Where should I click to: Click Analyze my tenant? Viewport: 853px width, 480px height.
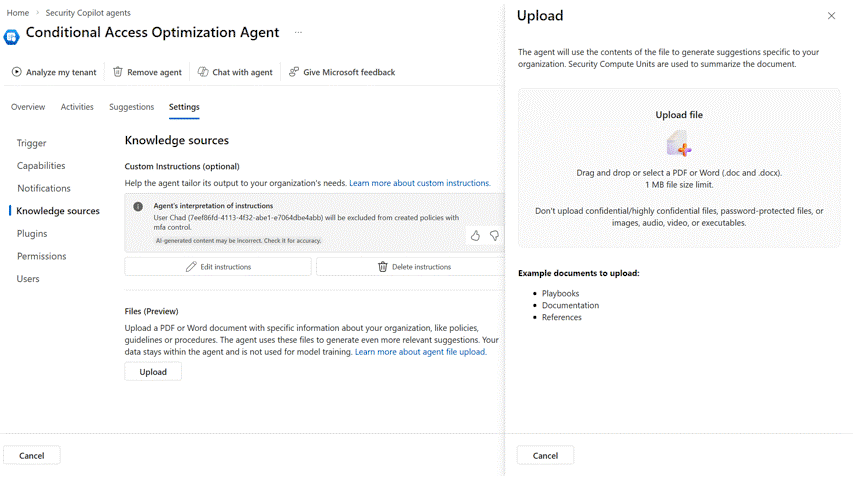coord(54,72)
